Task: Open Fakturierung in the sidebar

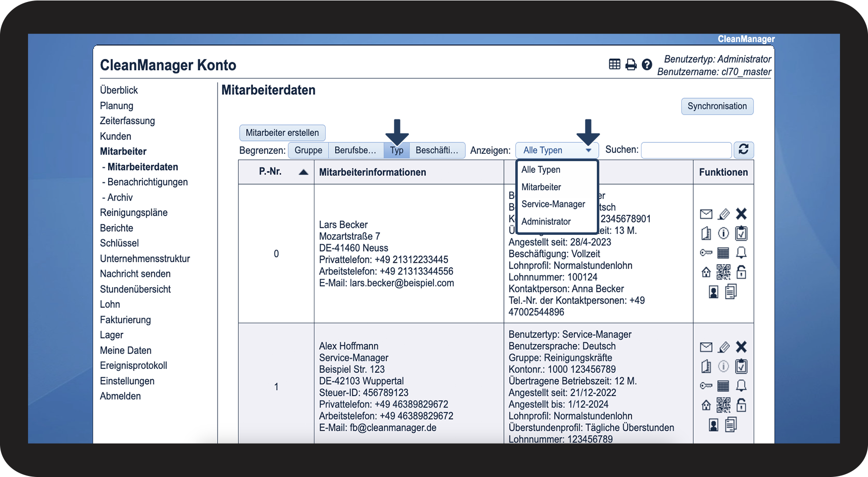Action: pyautogui.click(x=125, y=320)
